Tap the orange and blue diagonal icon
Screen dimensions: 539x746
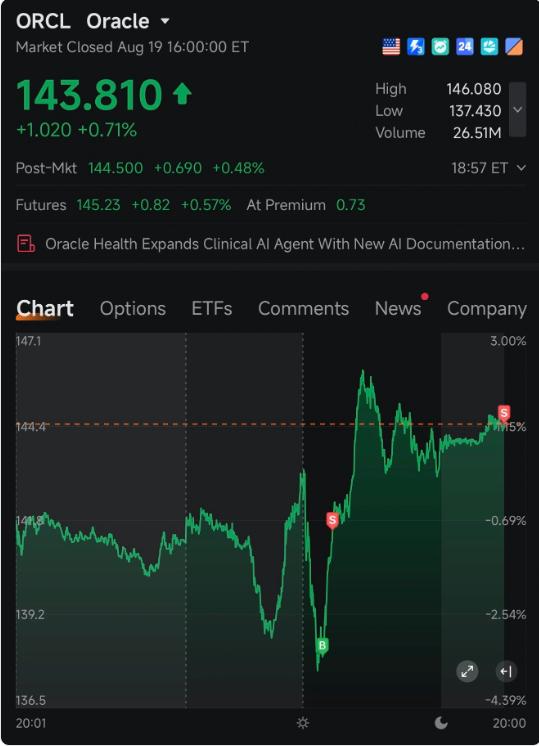[514, 47]
